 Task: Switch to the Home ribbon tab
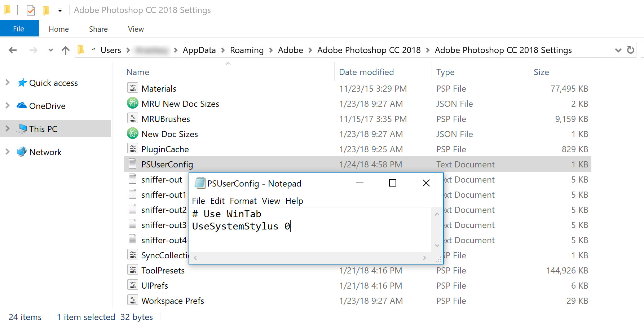59,29
